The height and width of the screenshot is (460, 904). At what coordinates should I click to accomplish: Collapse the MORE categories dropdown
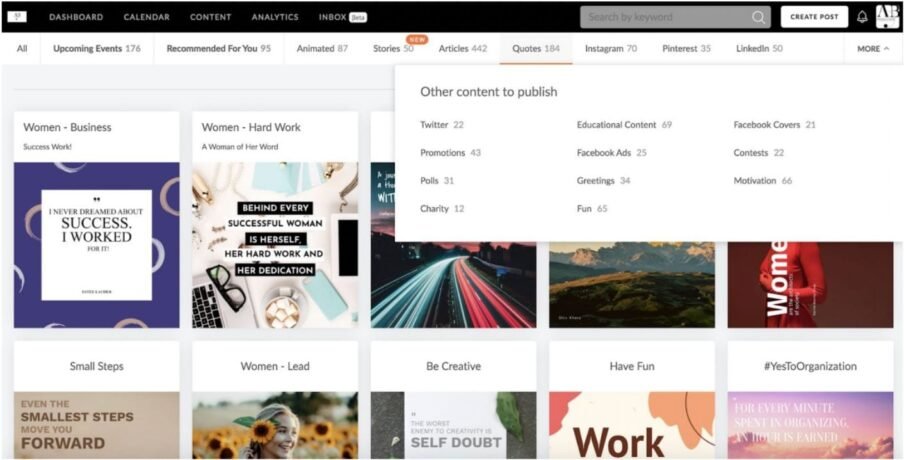pyautogui.click(x=873, y=48)
